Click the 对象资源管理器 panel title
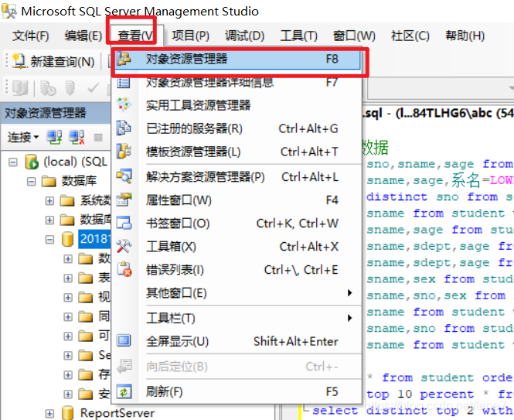This screenshot has height=420, width=514. pyautogui.click(x=46, y=113)
